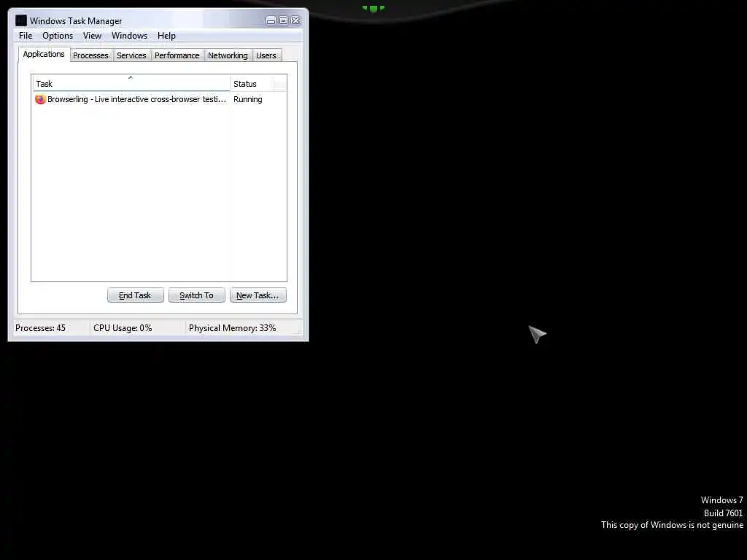
Task: Click the Physical Memory: 33% status entry
Action: click(232, 328)
